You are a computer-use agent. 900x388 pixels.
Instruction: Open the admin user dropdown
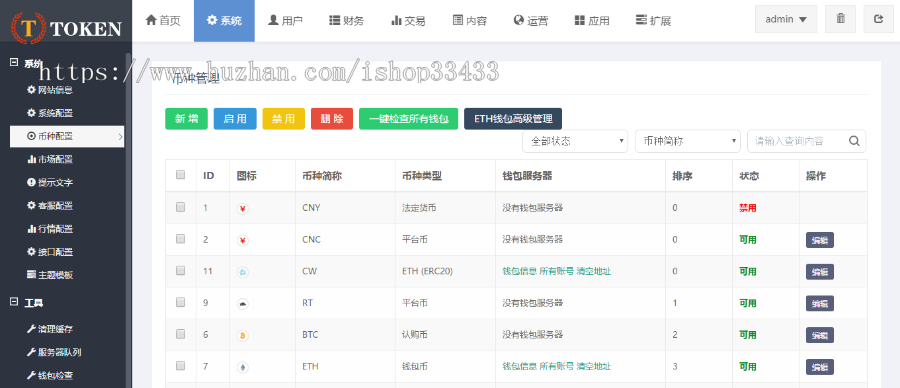[786, 19]
